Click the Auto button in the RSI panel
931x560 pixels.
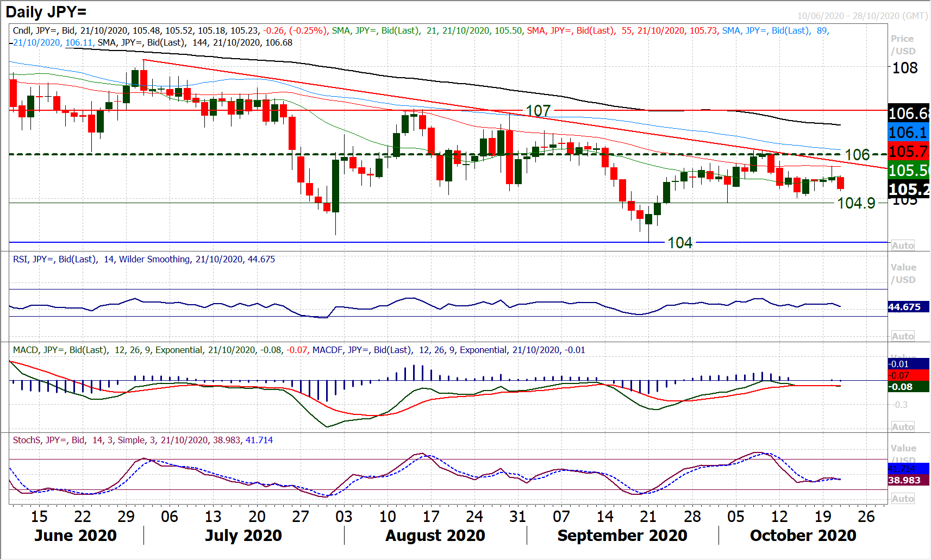click(902, 336)
